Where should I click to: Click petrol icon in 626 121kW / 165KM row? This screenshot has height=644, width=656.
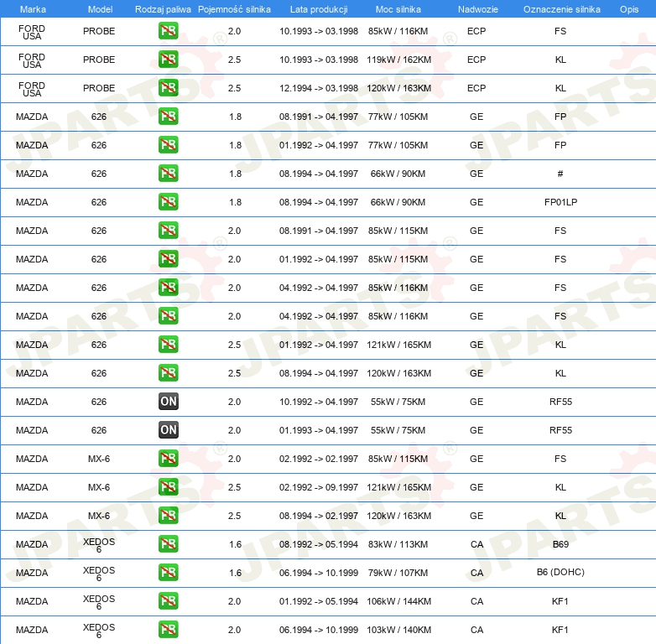[x=168, y=344]
